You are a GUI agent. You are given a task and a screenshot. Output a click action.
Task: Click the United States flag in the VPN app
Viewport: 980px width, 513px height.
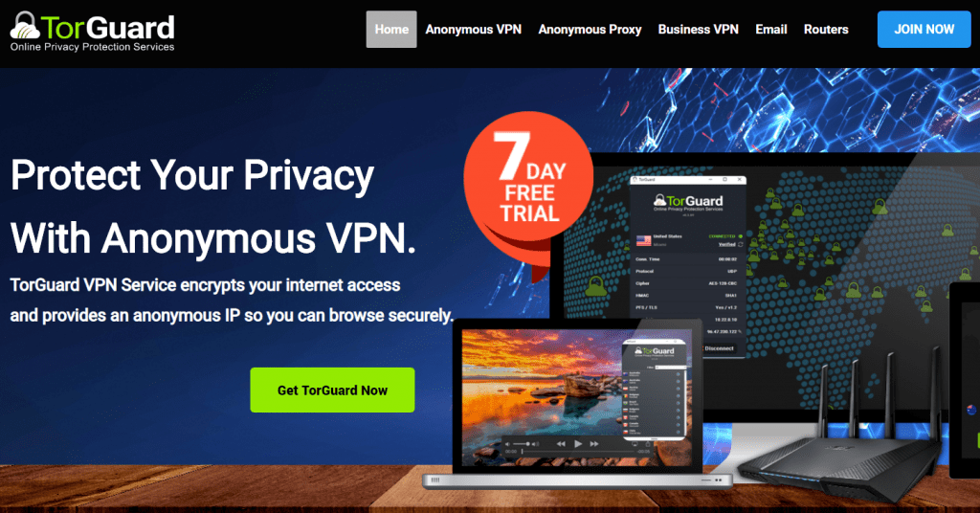643,240
